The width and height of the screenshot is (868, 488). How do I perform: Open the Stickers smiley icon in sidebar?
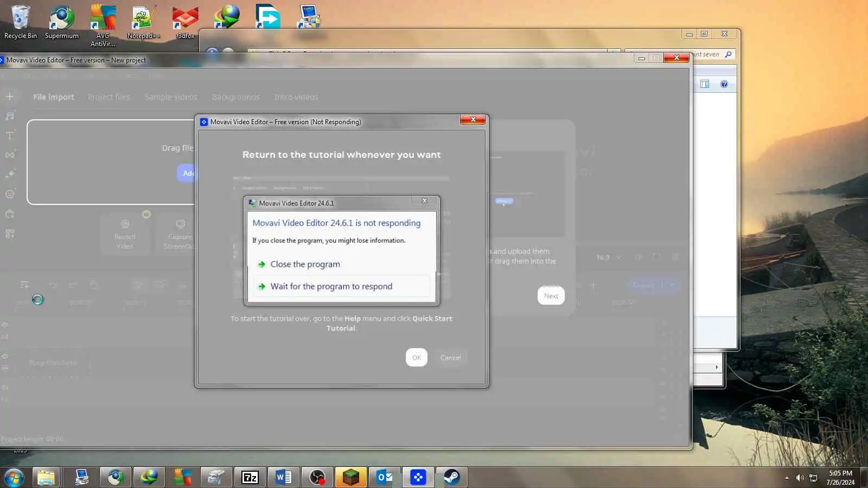[10, 194]
